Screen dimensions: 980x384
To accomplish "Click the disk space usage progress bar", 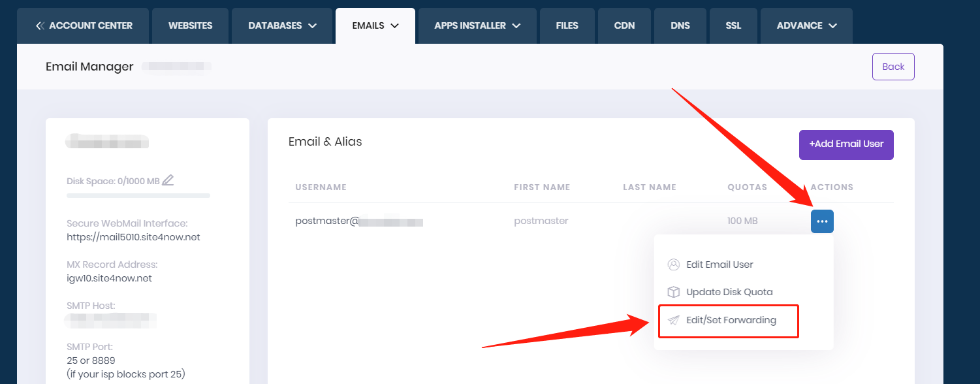I will click(138, 195).
